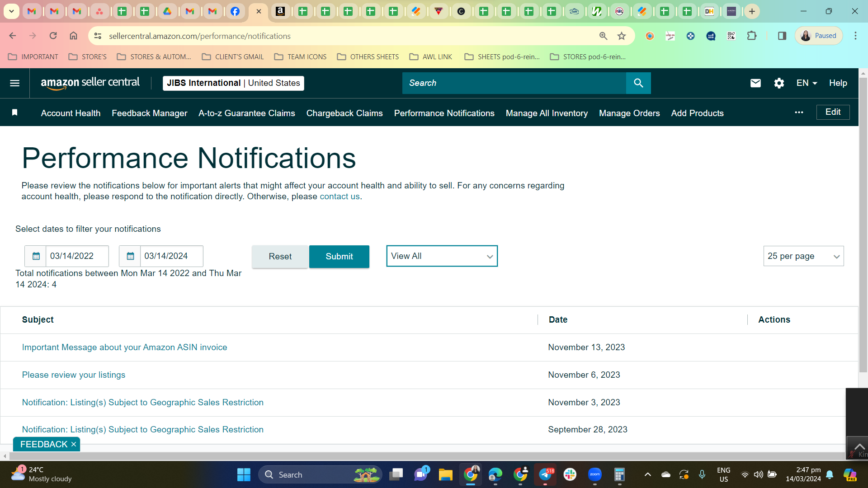Open the end date calendar picker
Image resolution: width=868 pixels, height=488 pixels.
130,256
